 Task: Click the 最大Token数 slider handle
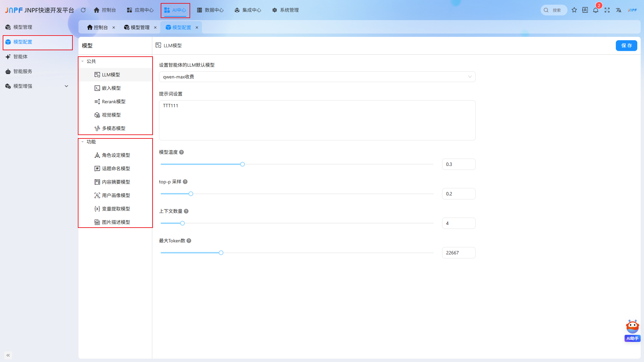click(x=221, y=253)
